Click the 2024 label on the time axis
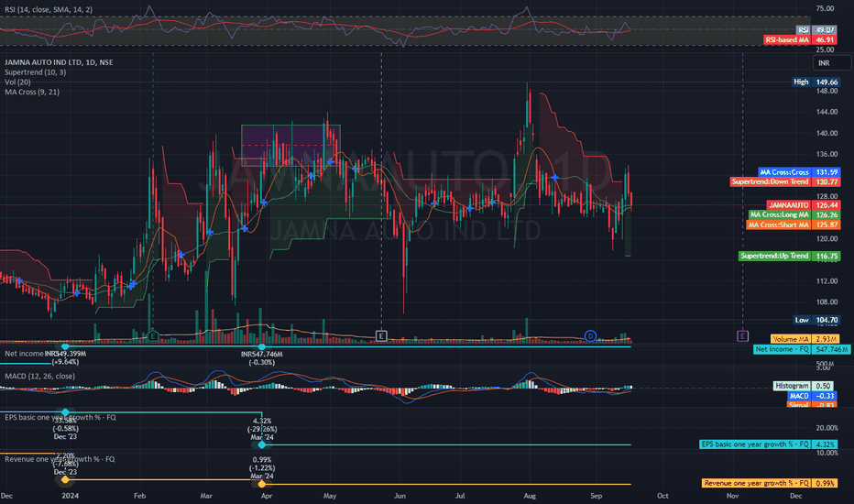 pyautogui.click(x=71, y=497)
